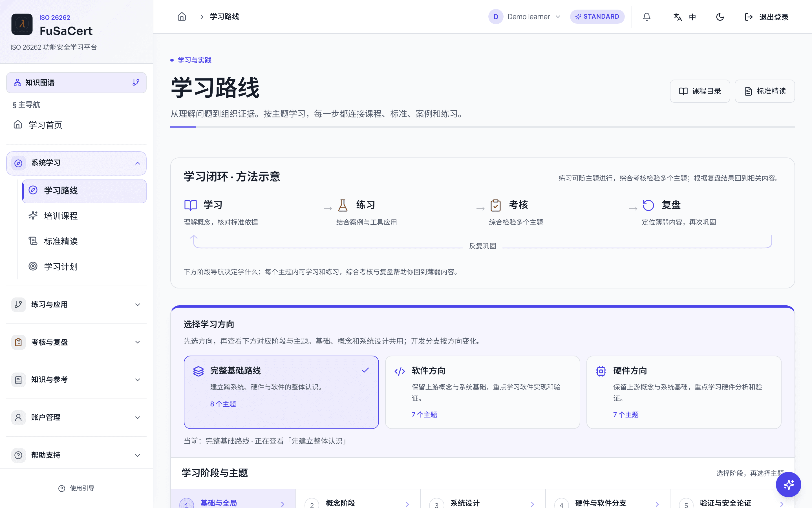Click the FuSaCert lambda logo
The height and width of the screenshot is (508, 812).
click(22, 24)
